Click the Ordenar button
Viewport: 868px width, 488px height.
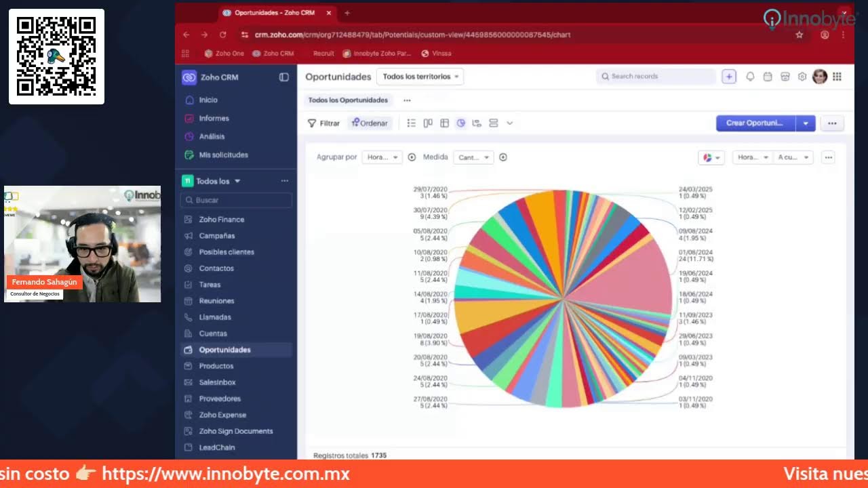click(370, 123)
